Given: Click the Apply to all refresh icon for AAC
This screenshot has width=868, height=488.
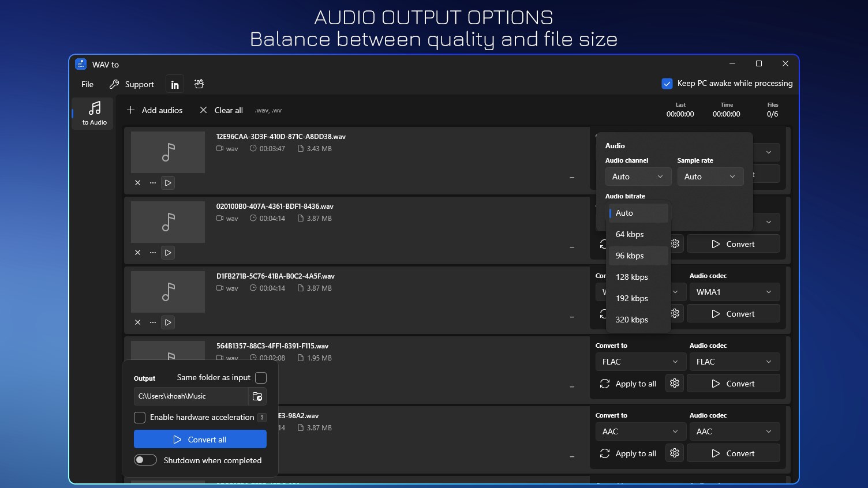Looking at the screenshot, I should 604,453.
